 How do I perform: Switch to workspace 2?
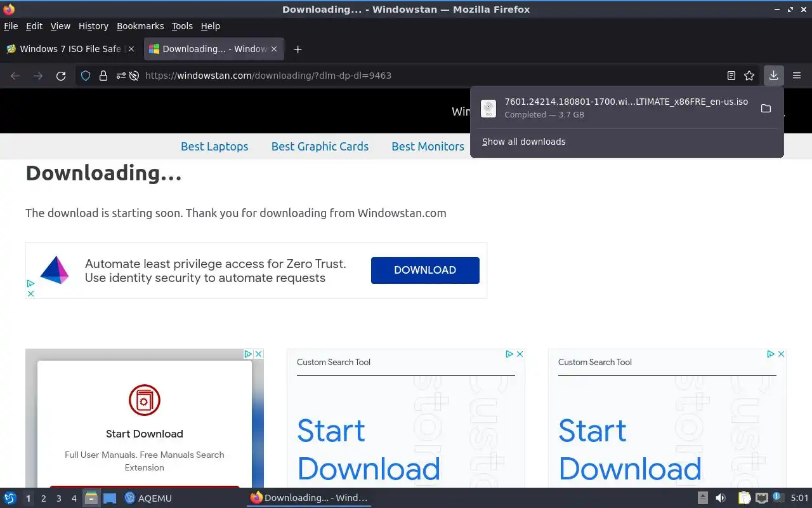pyautogui.click(x=43, y=498)
